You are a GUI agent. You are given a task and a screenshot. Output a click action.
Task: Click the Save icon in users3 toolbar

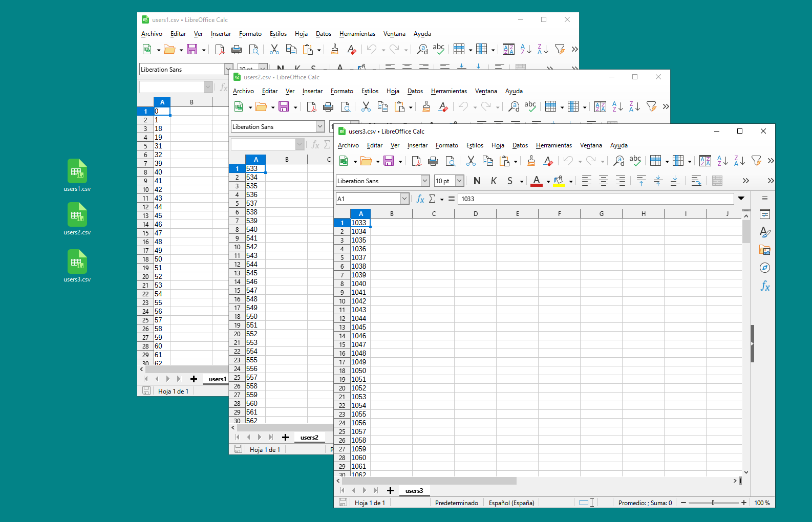point(389,161)
